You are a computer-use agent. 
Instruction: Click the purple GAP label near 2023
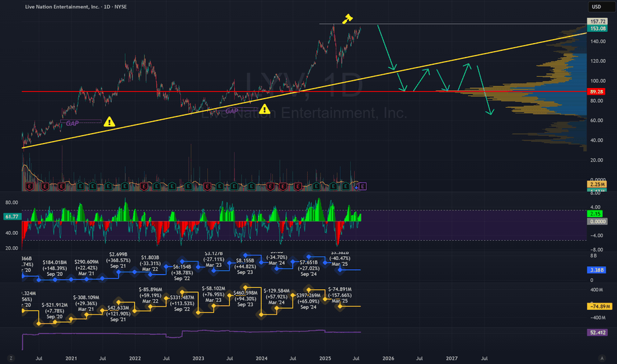(232, 111)
